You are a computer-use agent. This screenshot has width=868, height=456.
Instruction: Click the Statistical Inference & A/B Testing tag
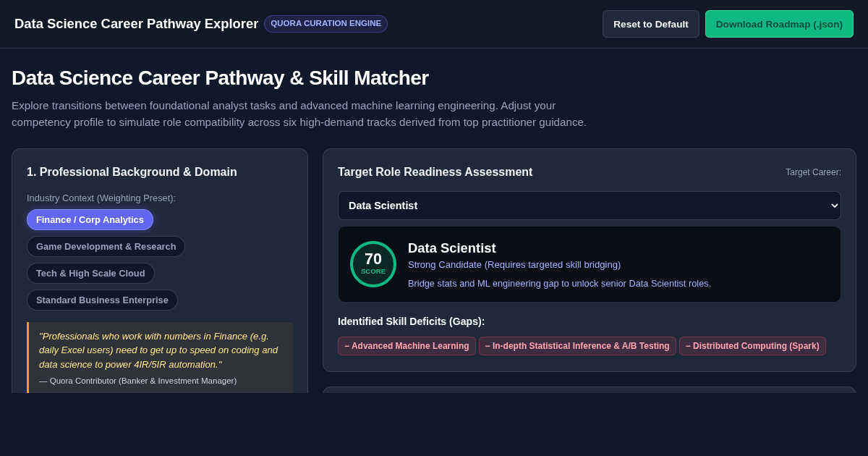pyautogui.click(x=577, y=346)
